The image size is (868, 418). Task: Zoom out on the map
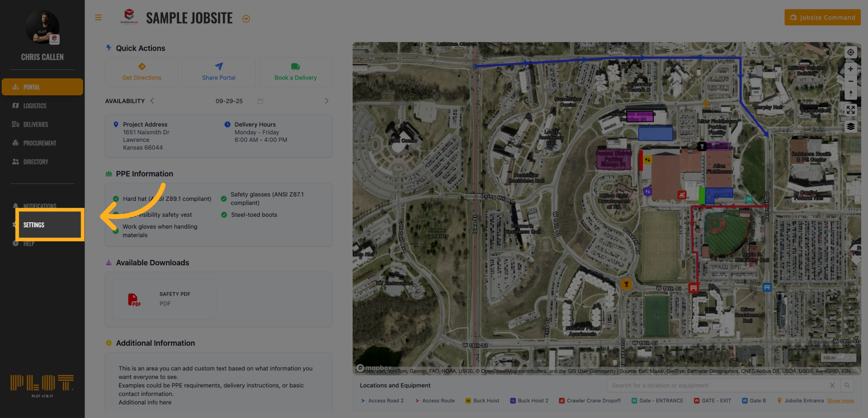point(850,81)
